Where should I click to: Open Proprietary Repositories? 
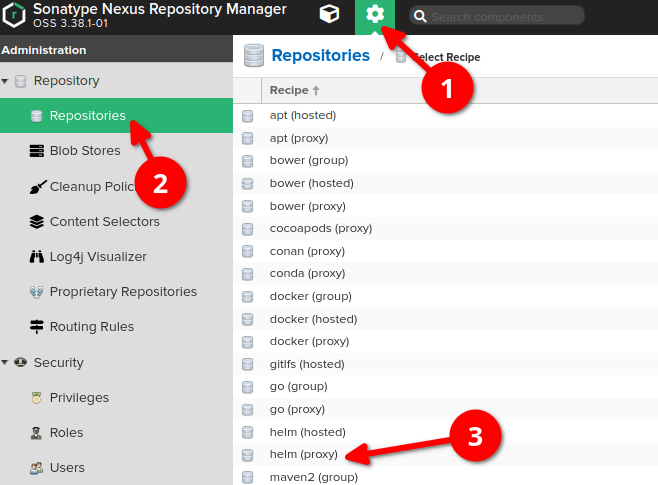123,292
